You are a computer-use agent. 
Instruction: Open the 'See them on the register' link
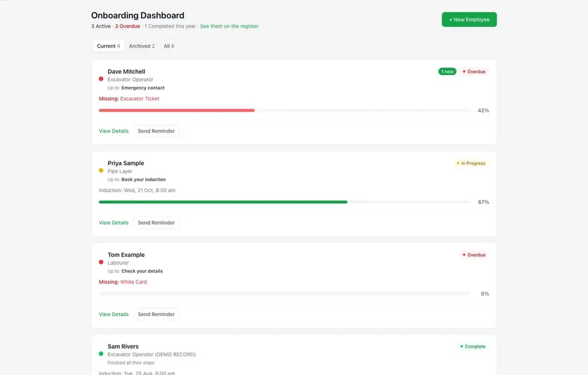coord(229,26)
